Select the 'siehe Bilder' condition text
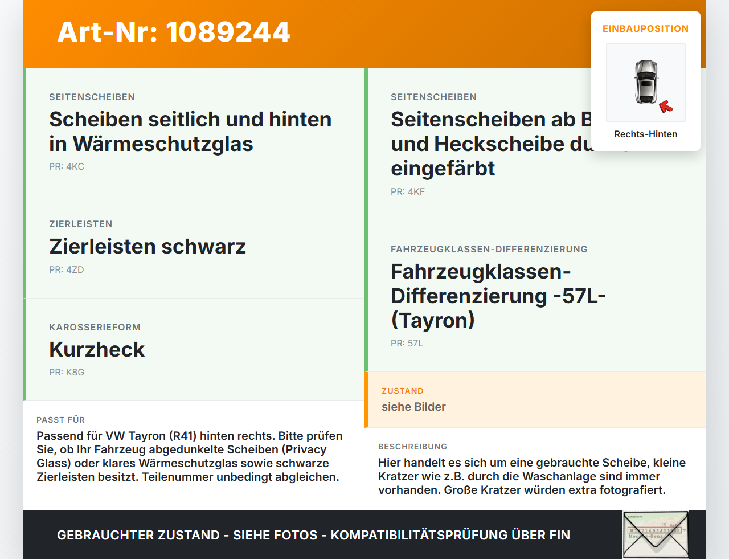Image resolution: width=729 pixels, height=560 pixels. [413, 407]
